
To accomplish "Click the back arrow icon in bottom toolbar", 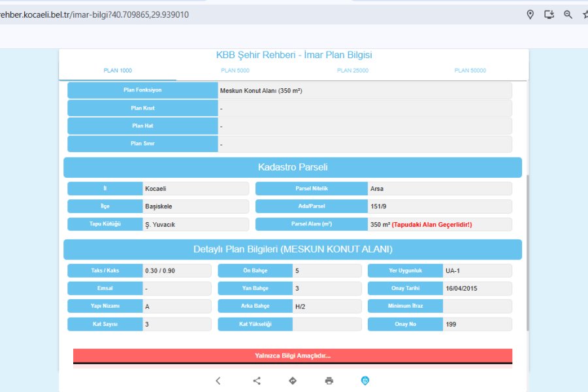I will [218, 381].
